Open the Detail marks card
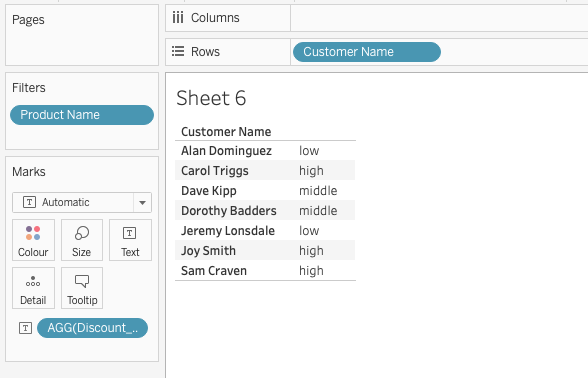The height and width of the screenshot is (378, 588). pyautogui.click(x=33, y=288)
